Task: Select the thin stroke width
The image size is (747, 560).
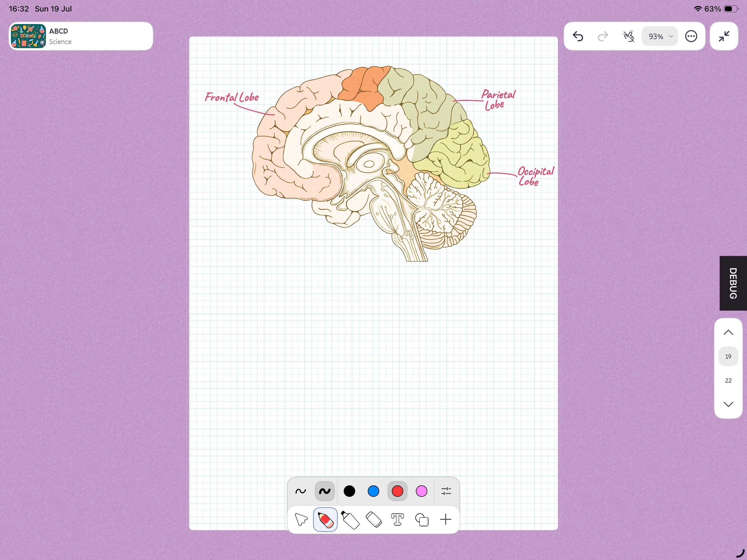Action: 300,491
